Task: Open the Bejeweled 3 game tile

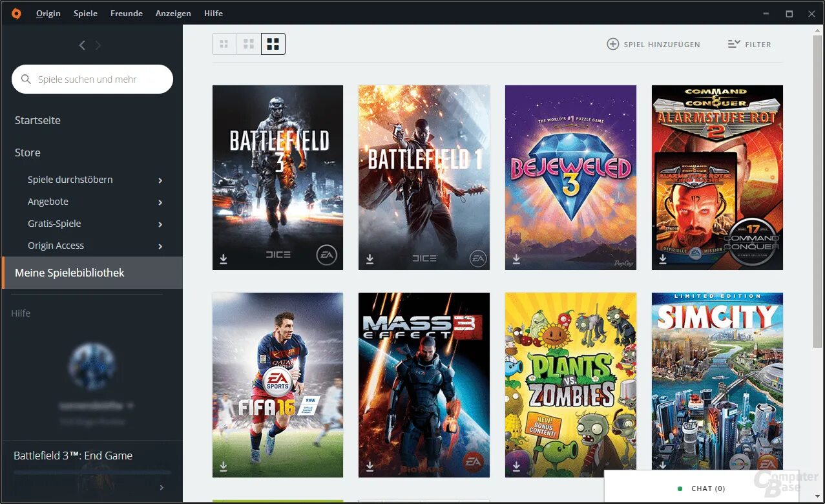Action: pos(570,178)
